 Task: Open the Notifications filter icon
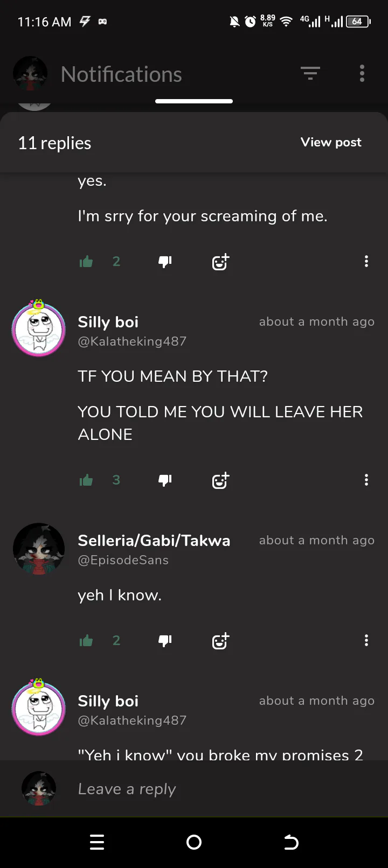(x=310, y=73)
